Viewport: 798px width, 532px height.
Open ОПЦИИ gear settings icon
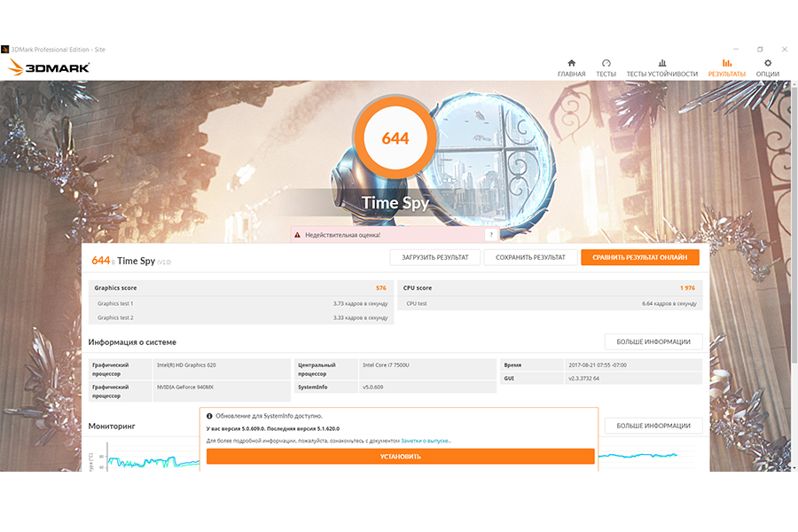[x=768, y=63]
